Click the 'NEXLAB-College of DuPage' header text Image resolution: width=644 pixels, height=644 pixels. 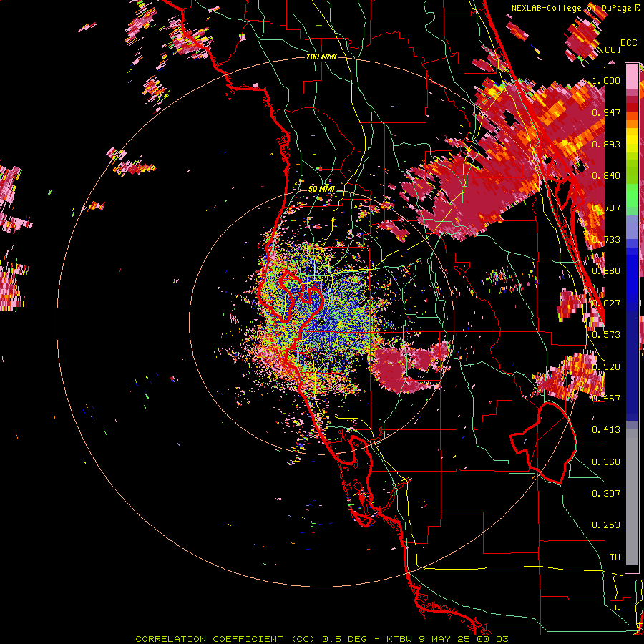pos(572,8)
